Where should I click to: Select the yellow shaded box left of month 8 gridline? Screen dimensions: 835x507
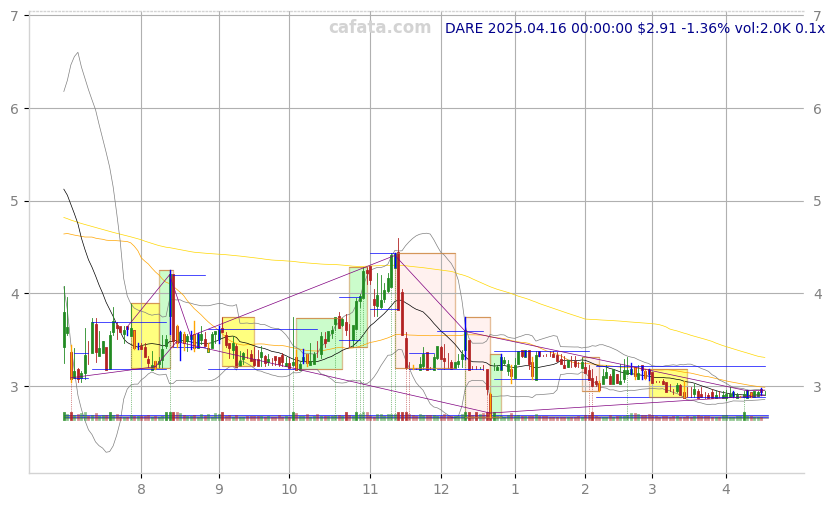144,336
